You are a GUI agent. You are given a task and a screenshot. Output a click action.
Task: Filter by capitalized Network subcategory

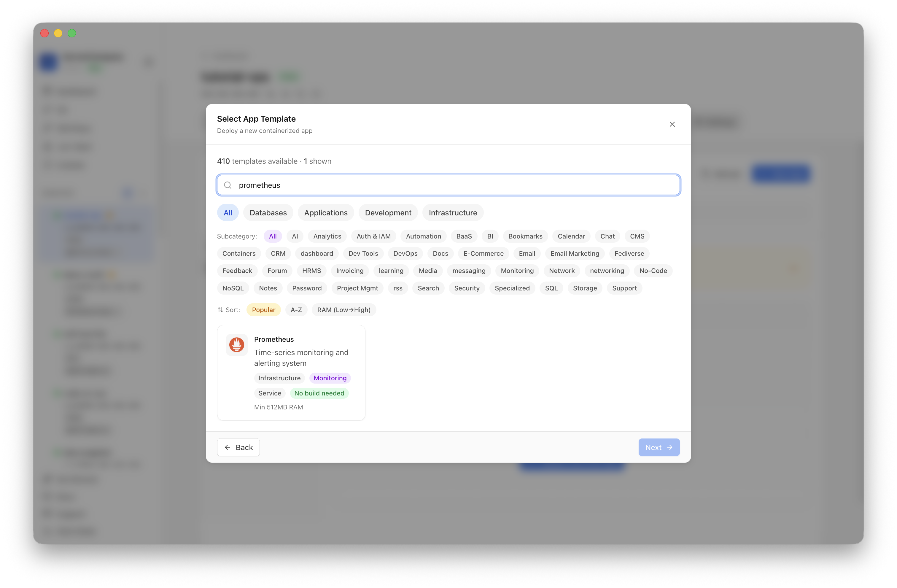click(x=562, y=271)
